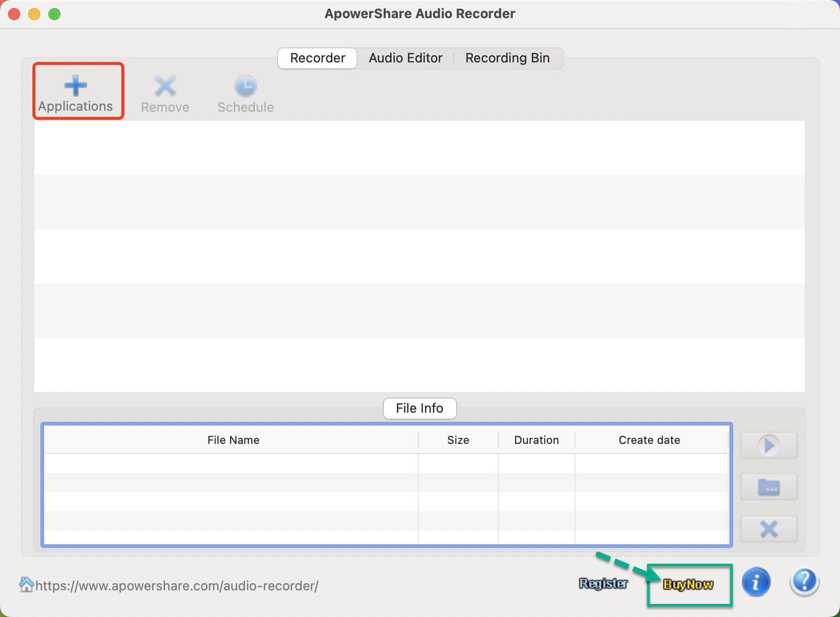Open the Schedule clock icon
The image size is (840, 617).
point(245,86)
